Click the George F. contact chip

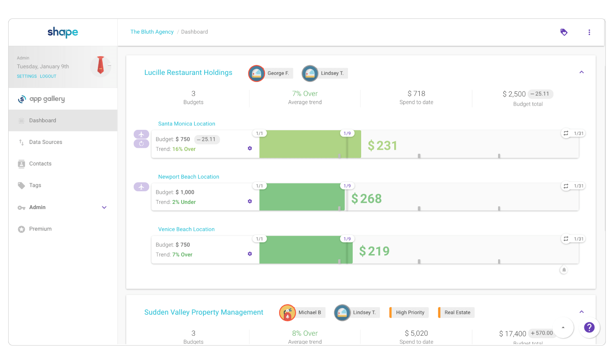click(270, 73)
